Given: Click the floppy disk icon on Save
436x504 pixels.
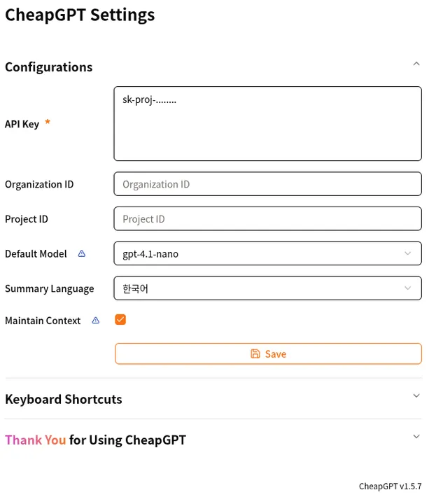Looking at the screenshot, I should (255, 354).
